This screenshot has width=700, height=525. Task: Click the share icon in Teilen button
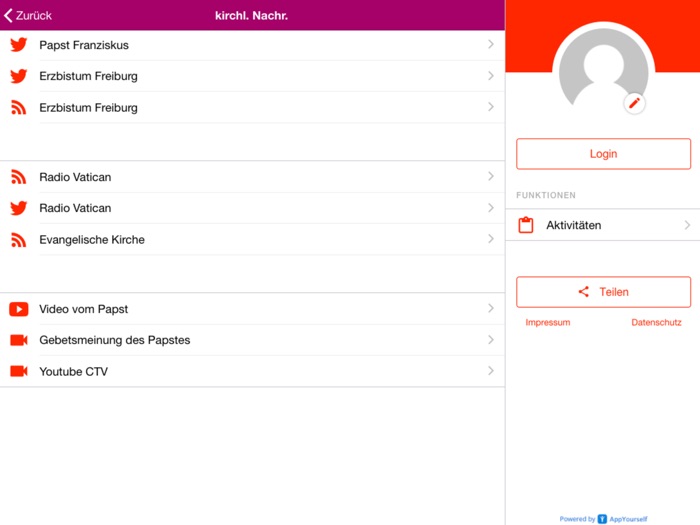click(583, 292)
